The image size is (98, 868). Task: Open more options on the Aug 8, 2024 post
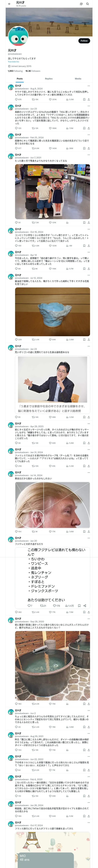[x=89, y=86]
